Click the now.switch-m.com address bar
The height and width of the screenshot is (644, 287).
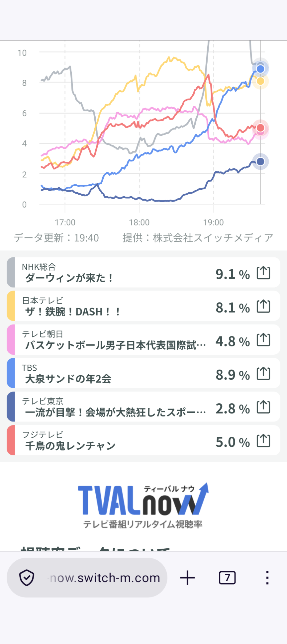tap(87, 578)
